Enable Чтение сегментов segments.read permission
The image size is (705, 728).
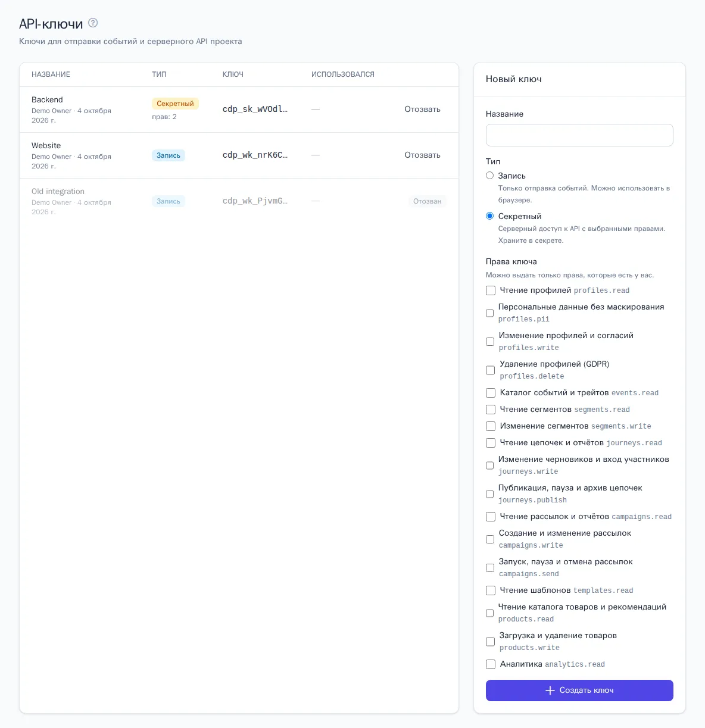(x=491, y=410)
